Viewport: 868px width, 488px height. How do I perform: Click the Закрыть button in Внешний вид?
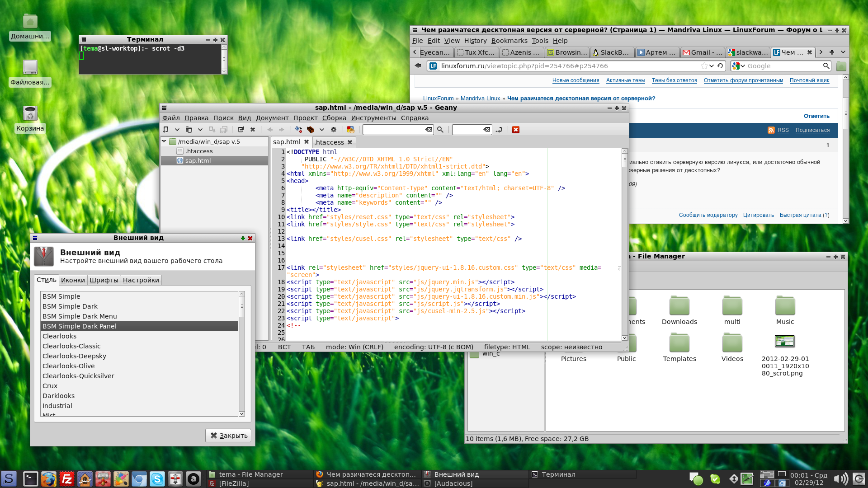coord(228,436)
